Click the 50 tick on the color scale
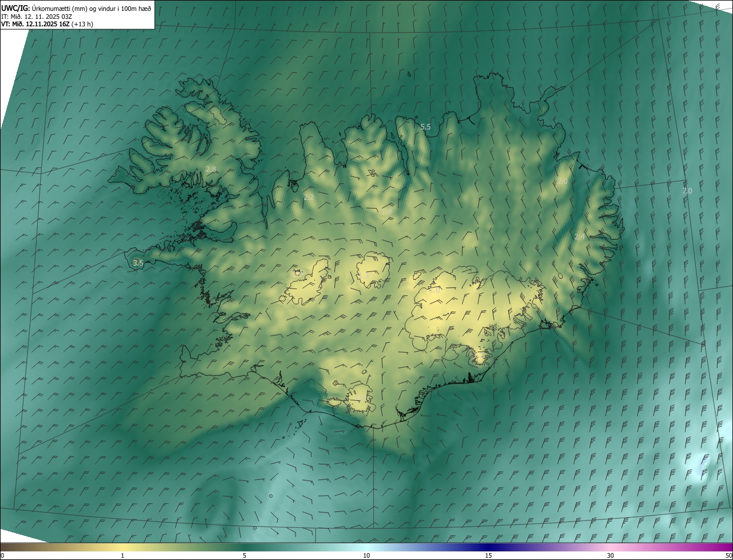This screenshot has width=733, height=560. [728, 555]
